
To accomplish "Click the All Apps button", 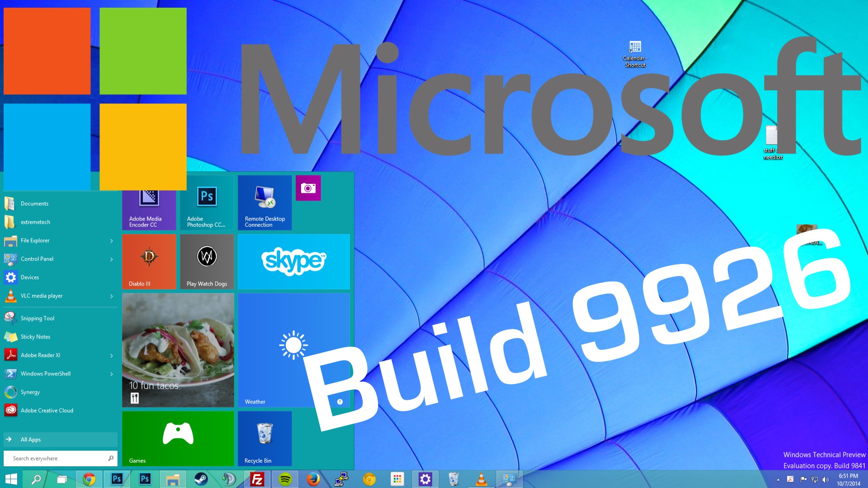I will point(60,440).
